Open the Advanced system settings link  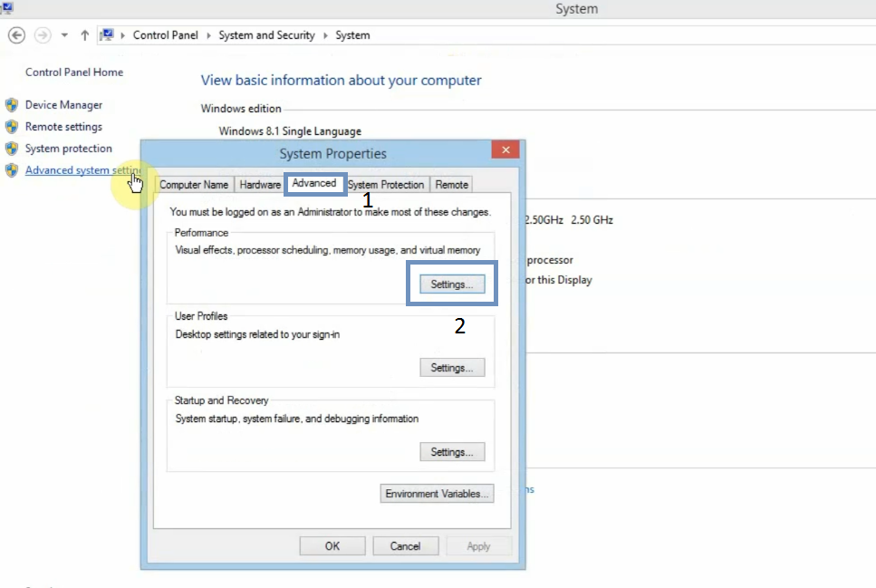[x=82, y=170]
